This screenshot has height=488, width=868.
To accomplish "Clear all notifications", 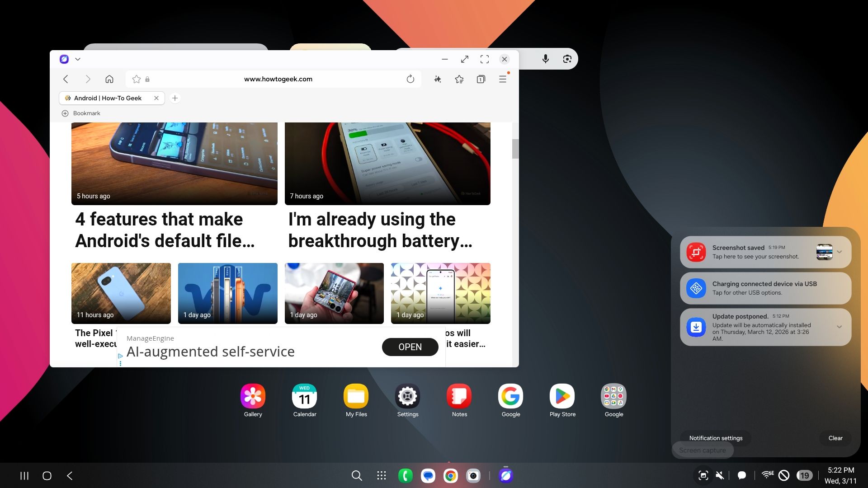I will tap(835, 438).
